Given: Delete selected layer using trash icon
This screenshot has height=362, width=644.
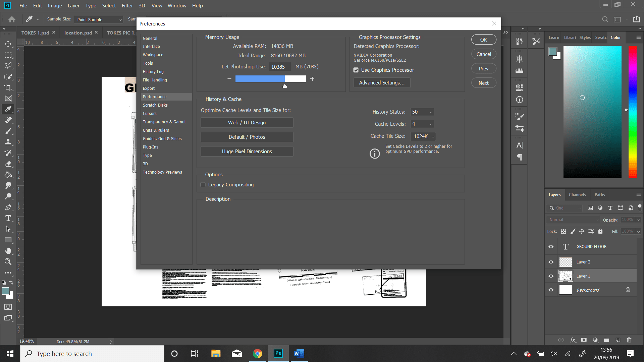Looking at the screenshot, I should (629, 340).
